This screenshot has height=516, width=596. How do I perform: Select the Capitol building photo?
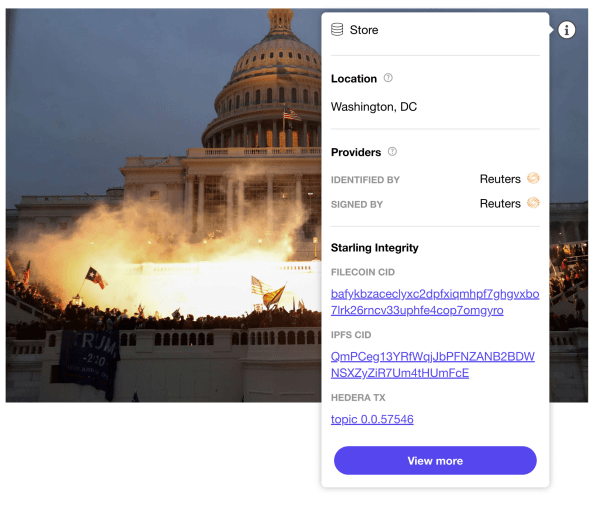(163, 205)
